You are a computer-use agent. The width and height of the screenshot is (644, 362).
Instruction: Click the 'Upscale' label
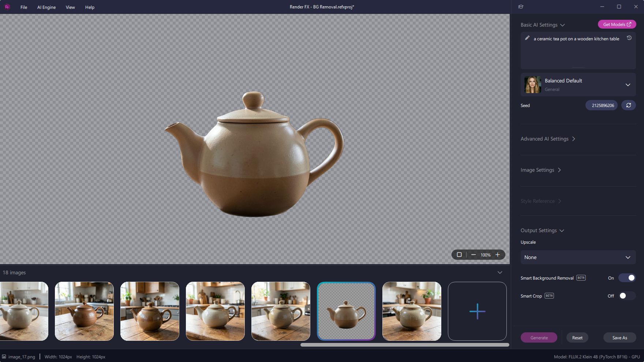(x=528, y=242)
